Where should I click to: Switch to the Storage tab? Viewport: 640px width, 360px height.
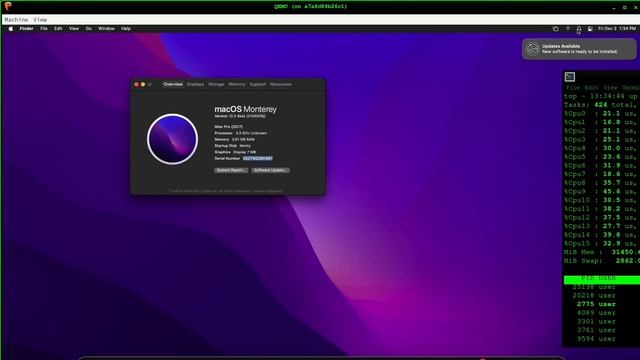[x=216, y=84]
